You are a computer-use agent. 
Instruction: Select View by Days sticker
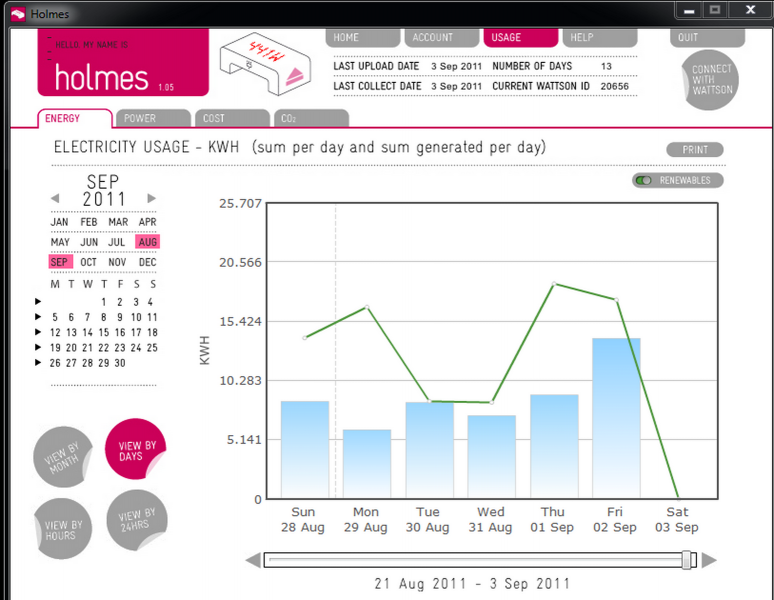pos(135,449)
